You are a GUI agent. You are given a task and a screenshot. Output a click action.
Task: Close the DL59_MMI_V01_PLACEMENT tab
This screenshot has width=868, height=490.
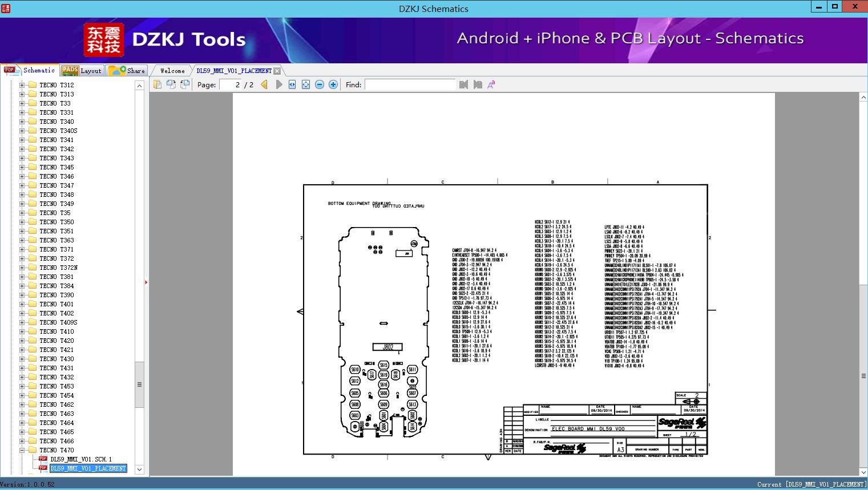coord(277,71)
